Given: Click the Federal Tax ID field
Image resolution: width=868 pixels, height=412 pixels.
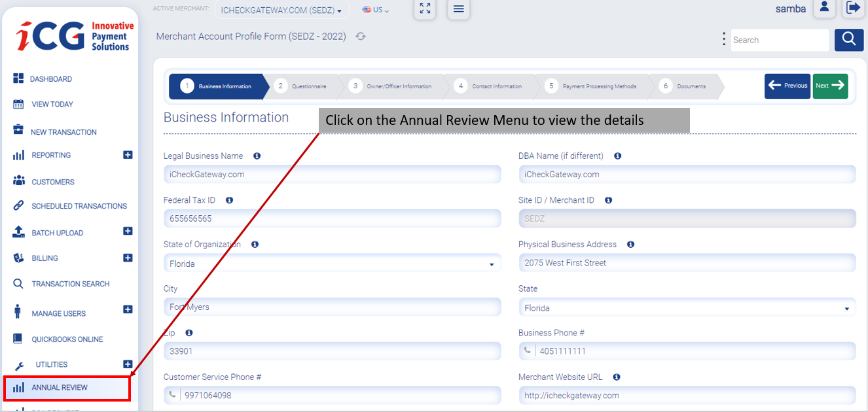Looking at the screenshot, I should 332,219.
